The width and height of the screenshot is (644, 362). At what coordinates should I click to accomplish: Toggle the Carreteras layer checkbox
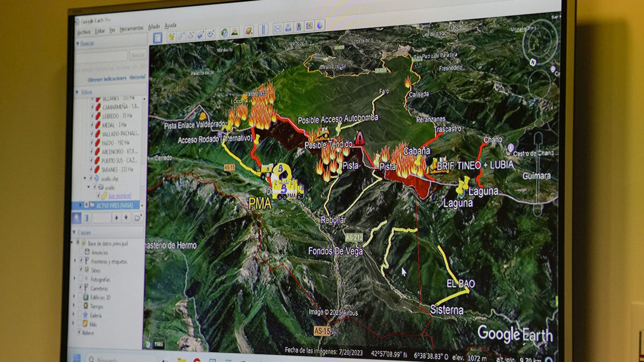81,287
